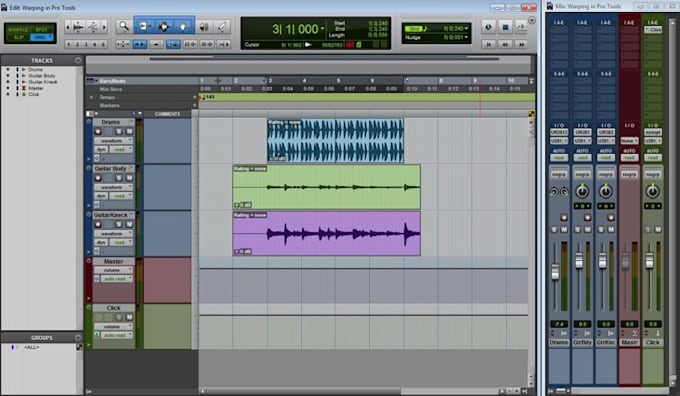The height and width of the screenshot is (396, 680).
Task: Select the Zoomer tool
Action: coord(124,27)
